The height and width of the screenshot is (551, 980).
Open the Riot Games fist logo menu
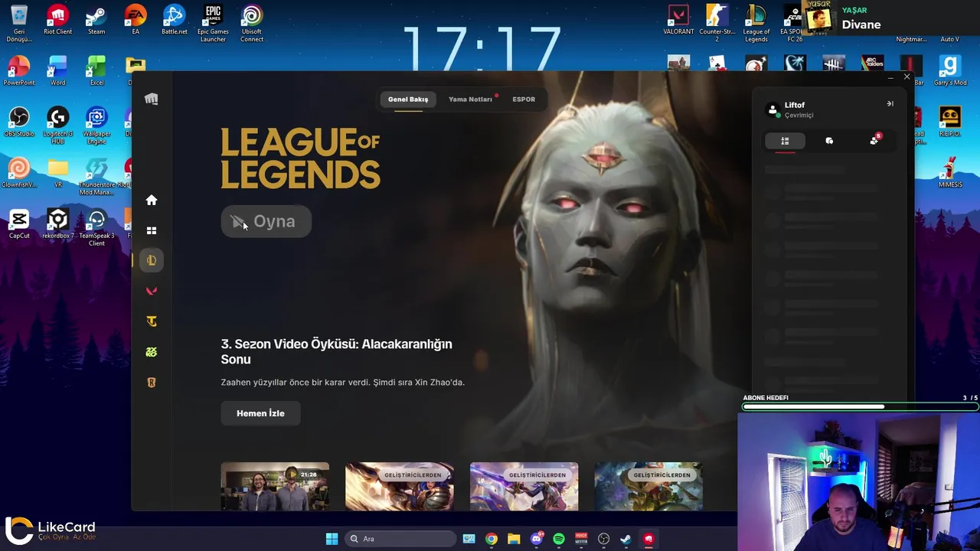[152, 99]
